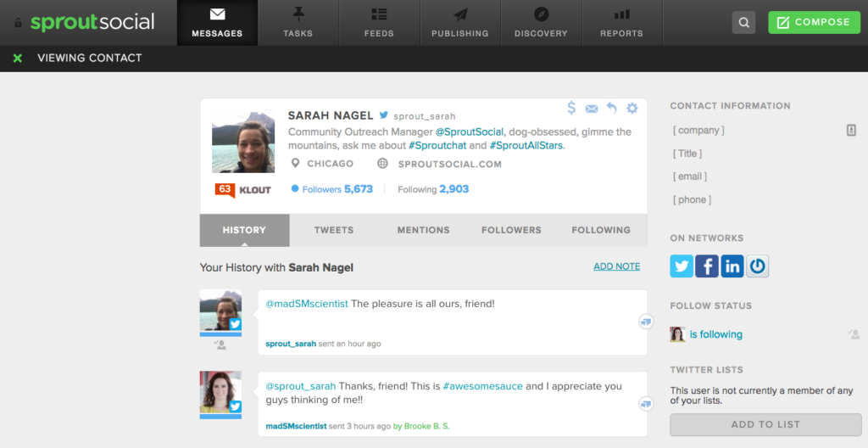Viewport: 868px width, 448px height.
Task: Click the follow user icon in Follow Status
Action: click(854, 333)
